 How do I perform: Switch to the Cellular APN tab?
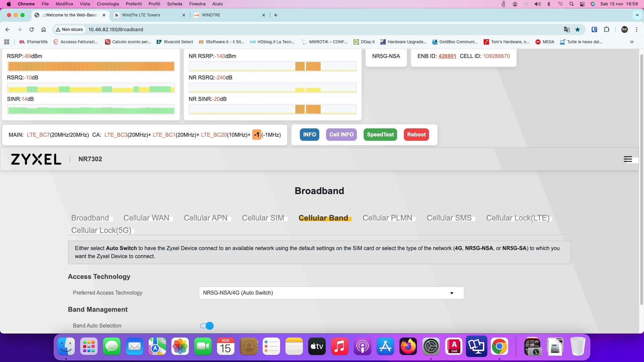tap(206, 218)
